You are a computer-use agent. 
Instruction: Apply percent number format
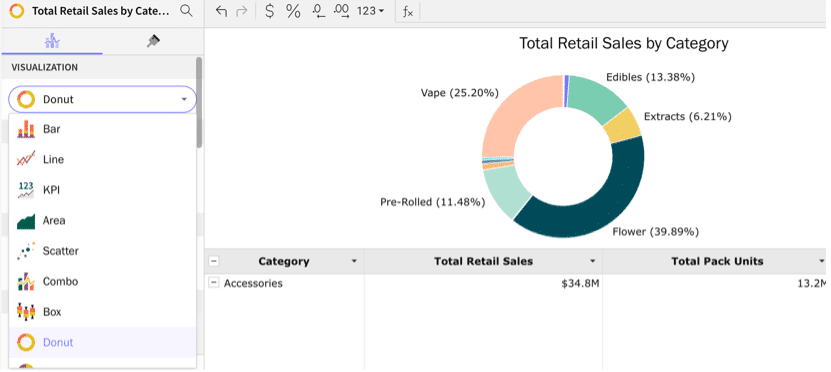pyautogui.click(x=293, y=11)
